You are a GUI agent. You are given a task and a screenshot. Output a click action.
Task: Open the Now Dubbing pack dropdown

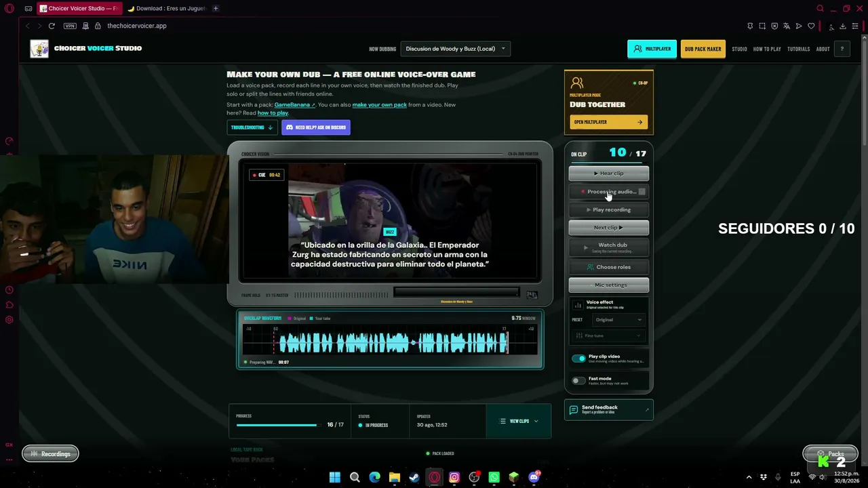click(x=455, y=49)
